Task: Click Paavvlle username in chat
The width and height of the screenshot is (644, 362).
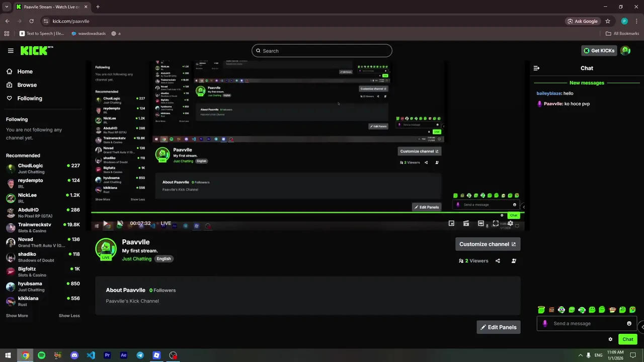Action: click(x=552, y=104)
